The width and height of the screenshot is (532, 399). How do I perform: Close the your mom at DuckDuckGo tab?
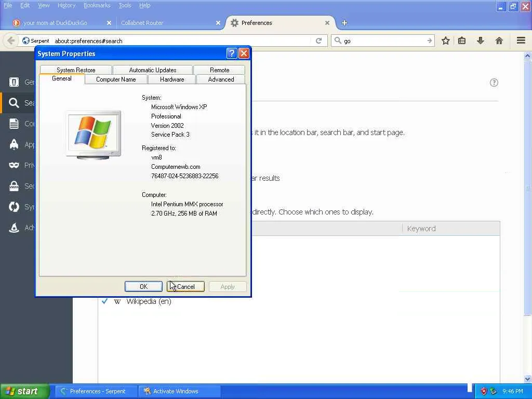[x=109, y=23]
